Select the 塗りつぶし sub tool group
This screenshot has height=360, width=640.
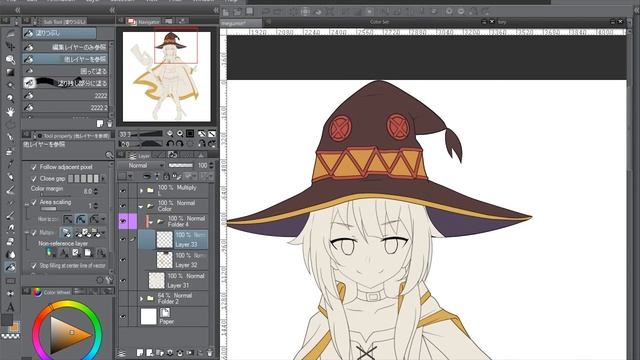pos(60,33)
